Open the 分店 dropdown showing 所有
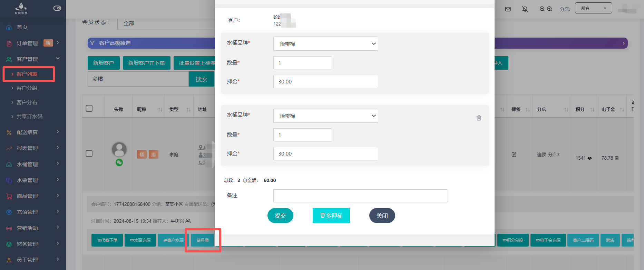The width and height of the screenshot is (644, 270). tap(593, 8)
